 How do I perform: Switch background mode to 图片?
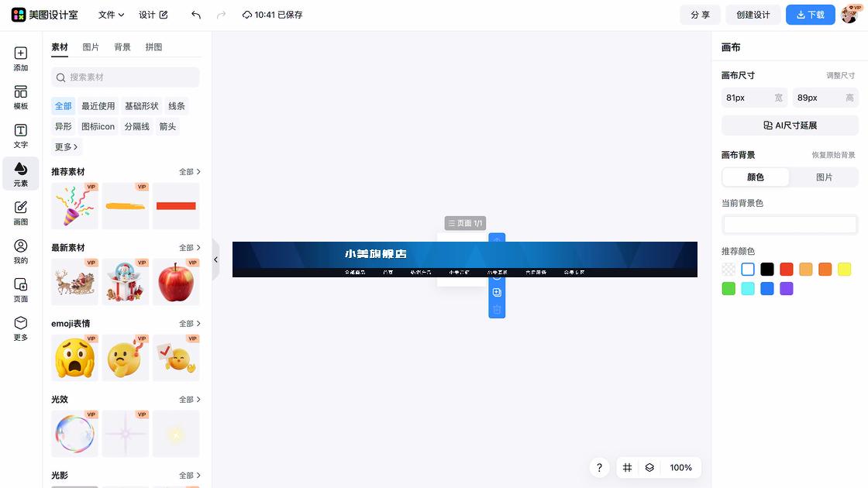click(824, 177)
